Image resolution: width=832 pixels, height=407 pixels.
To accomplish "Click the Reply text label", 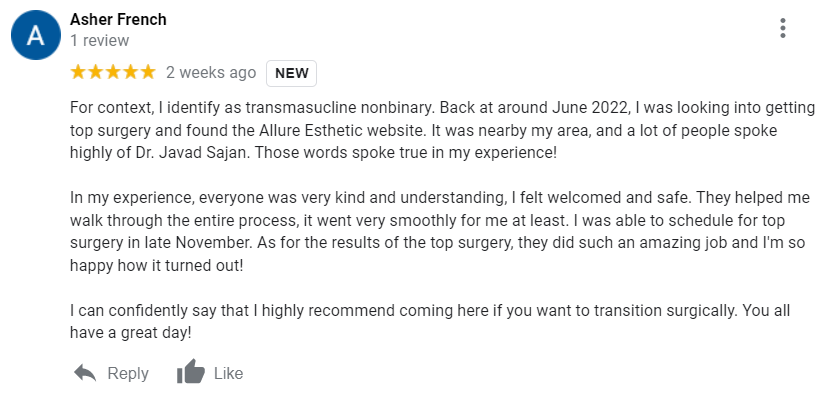I will tap(128, 374).
